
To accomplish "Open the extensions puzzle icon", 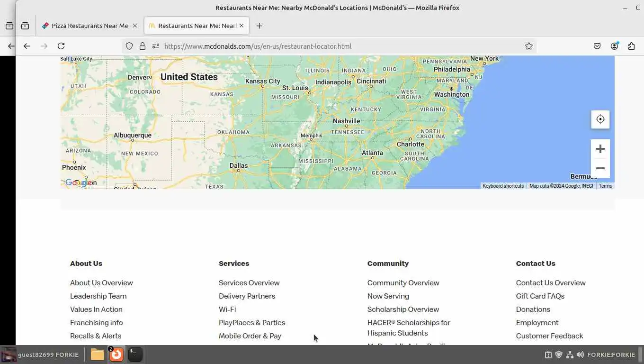I will [631, 46].
